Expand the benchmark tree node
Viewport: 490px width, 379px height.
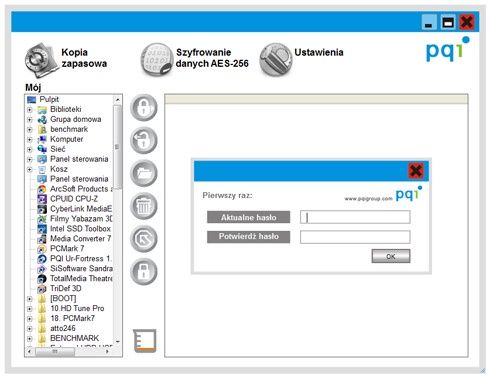click(30, 129)
